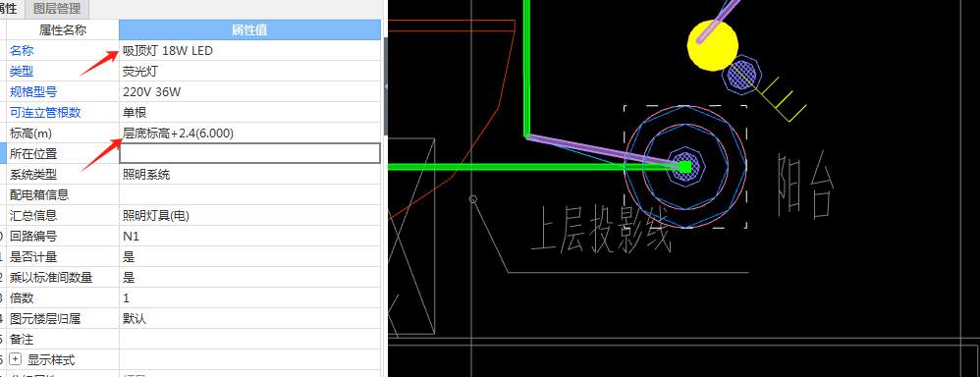Click the green square wire endpoint
The height and width of the screenshot is (377, 980).
click(x=685, y=166)
